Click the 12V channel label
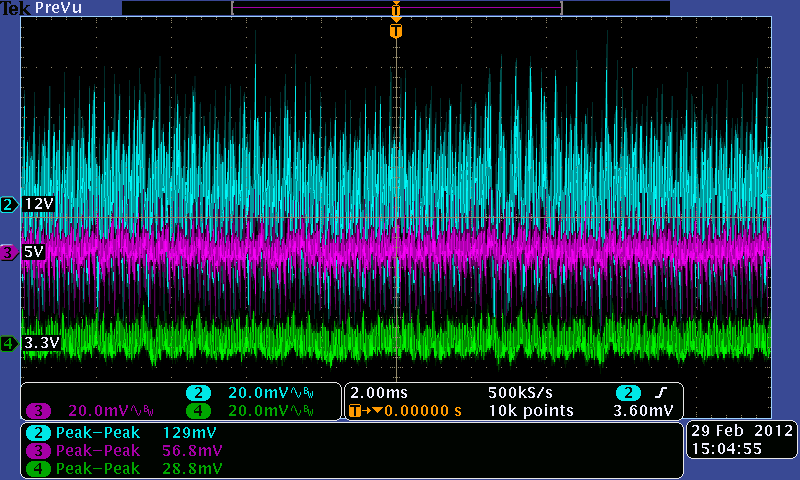This screenshot has height=480, width=800. click(39, 205)
